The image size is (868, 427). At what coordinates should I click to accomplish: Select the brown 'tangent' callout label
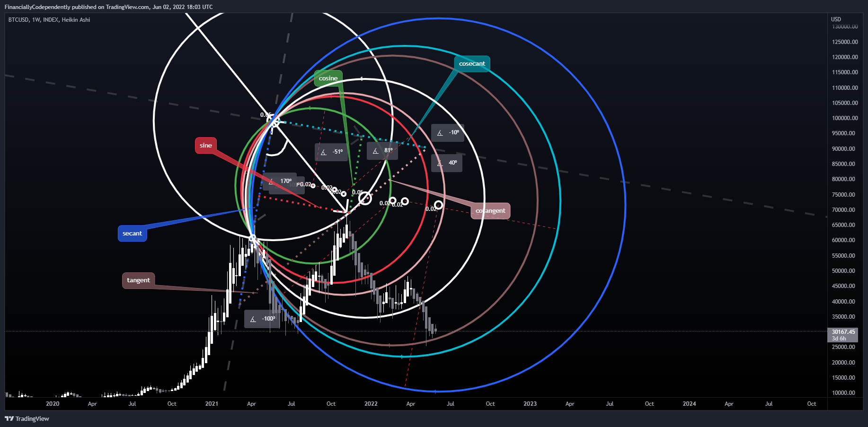coord(138,280)
